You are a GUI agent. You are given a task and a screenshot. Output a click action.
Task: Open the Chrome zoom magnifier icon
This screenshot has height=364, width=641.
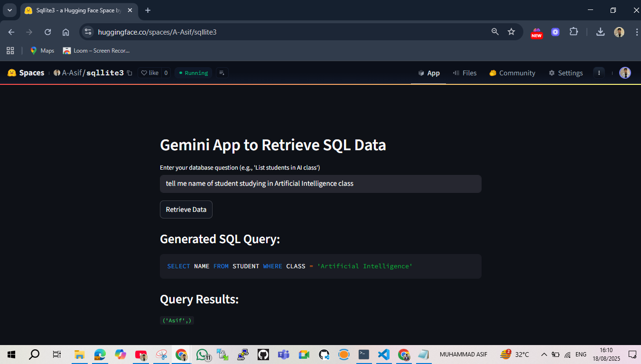click(495, 32)
